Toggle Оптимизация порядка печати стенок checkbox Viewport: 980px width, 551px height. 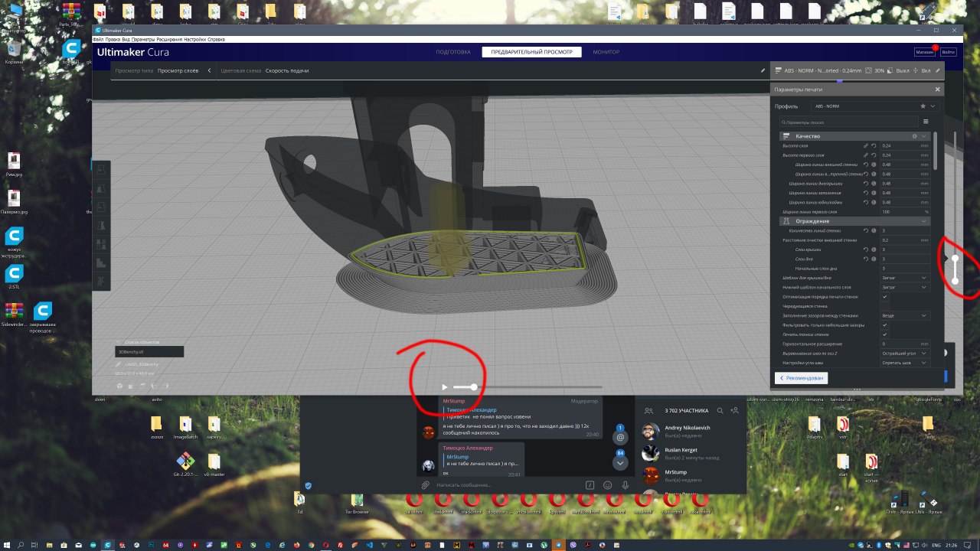pos(884,296)
